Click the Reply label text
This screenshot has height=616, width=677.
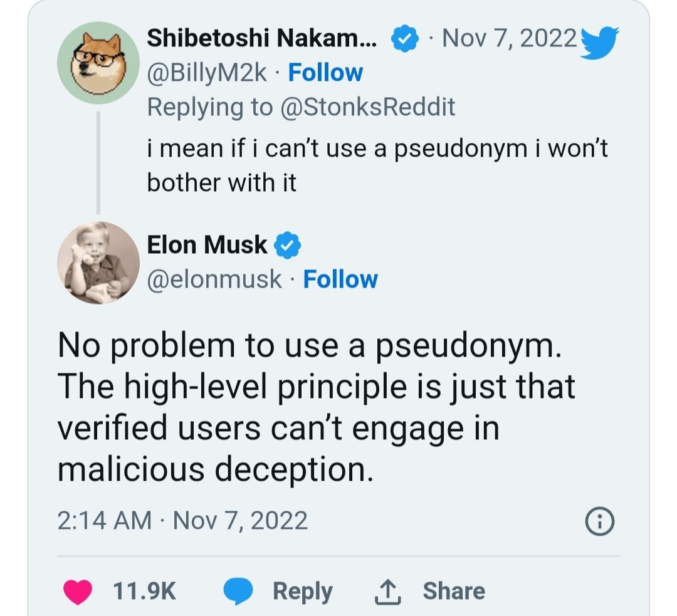click(302, 591)
